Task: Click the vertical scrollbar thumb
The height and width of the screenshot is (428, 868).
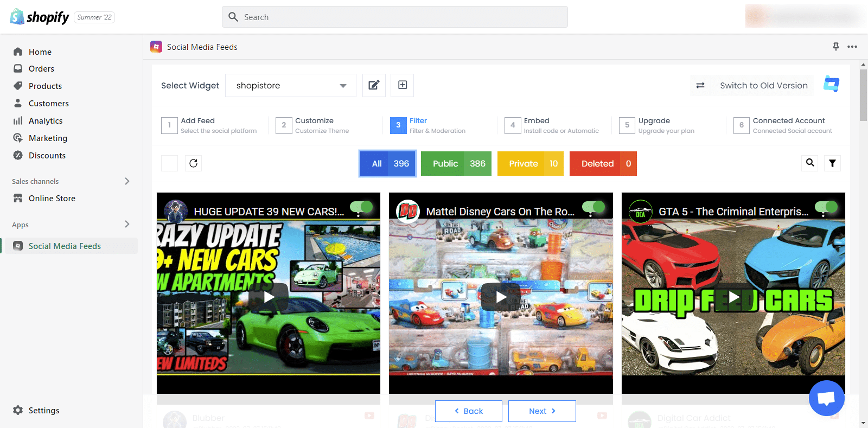Action: coord(863,95)
